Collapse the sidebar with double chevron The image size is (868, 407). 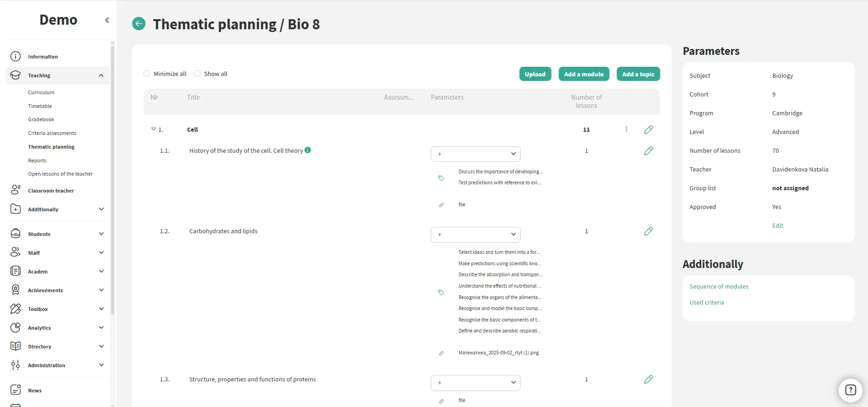coord(107,20)
